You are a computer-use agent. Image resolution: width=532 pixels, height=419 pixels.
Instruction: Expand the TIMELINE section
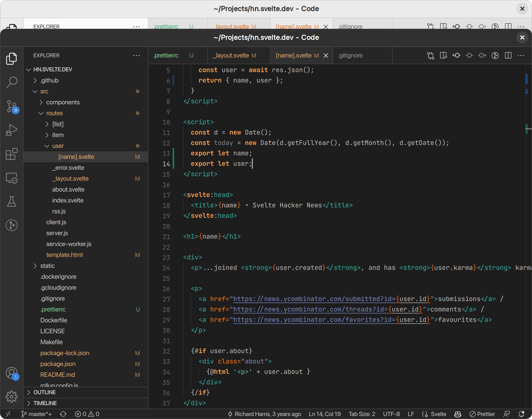(45, 403)
